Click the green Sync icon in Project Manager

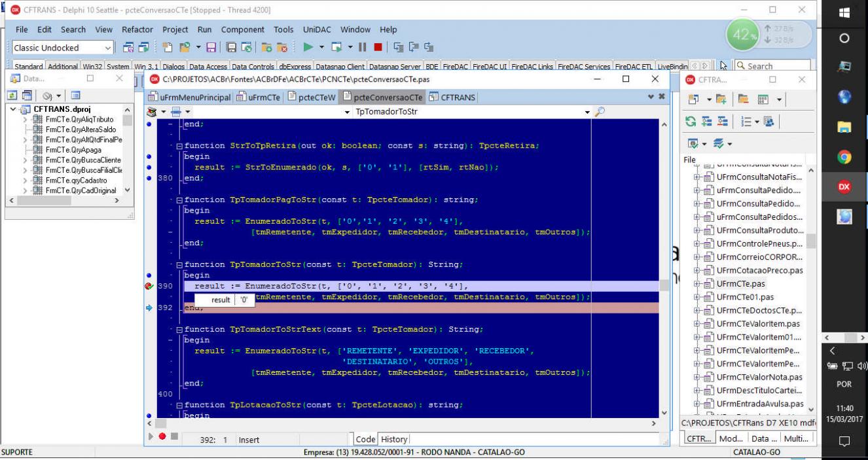[x=691, y=121]
